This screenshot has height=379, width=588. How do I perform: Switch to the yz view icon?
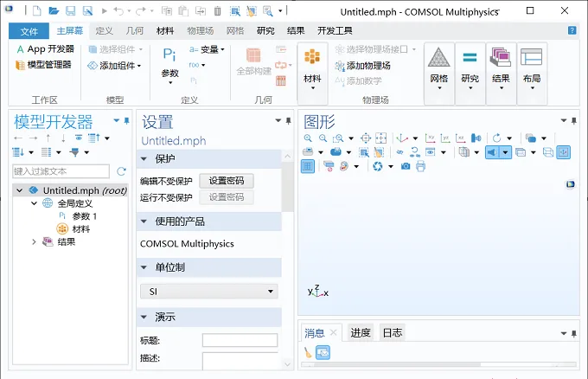point(445,138)
